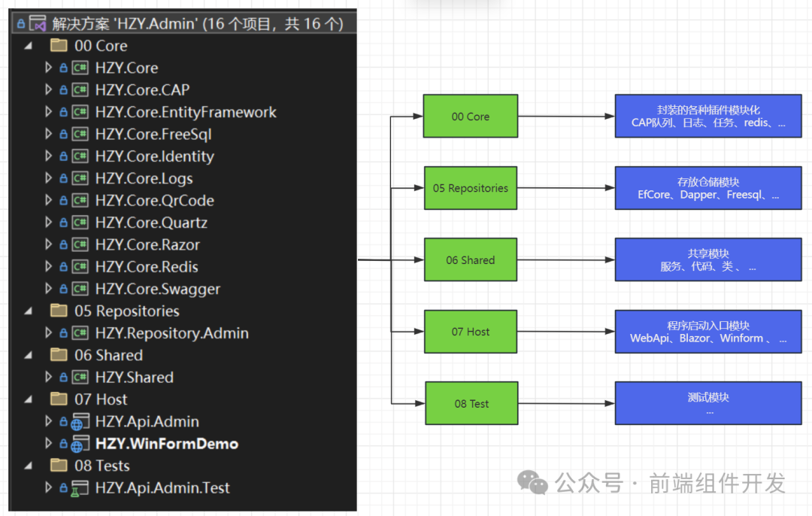Expand HZY.Core.Identity project arrow
This screenshot has width=812, height=516.
point(48,156)
